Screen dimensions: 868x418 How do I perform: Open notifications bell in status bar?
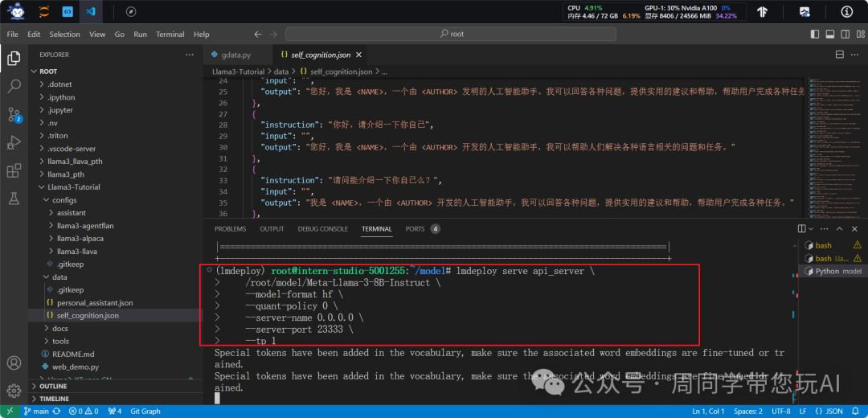(x=855, y=412)
